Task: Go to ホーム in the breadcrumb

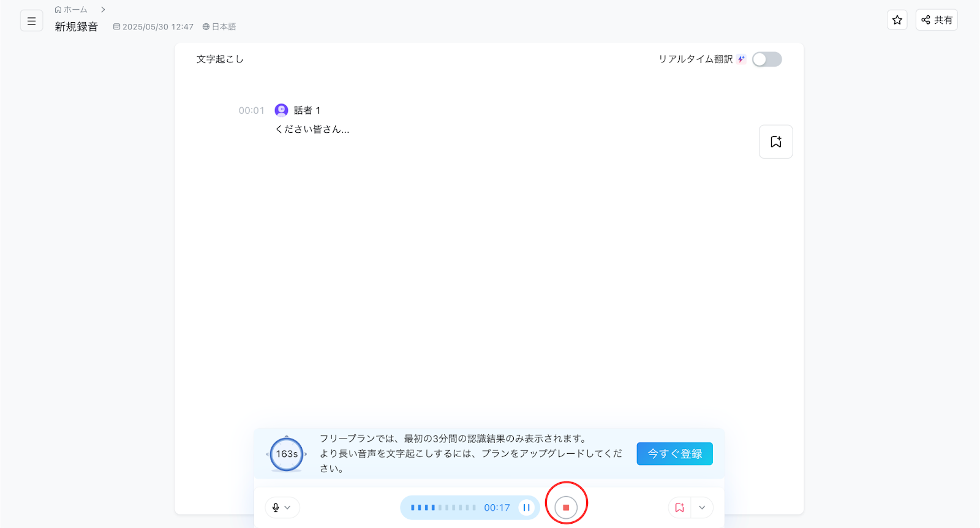Action: [x=72, y=10]
